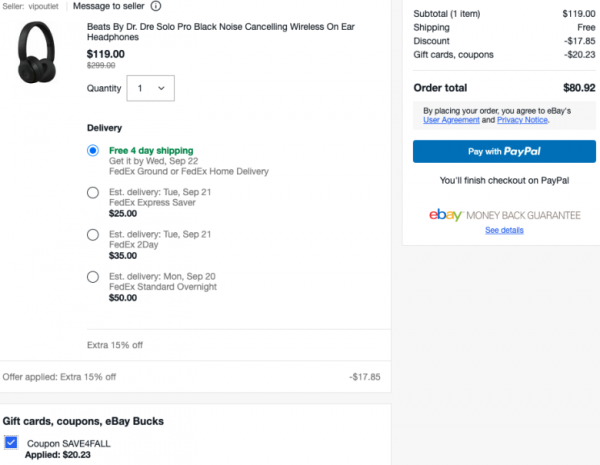Click the seller name vipoutlet
Screen dimensions: 600x465
click(x=43, y=7)
